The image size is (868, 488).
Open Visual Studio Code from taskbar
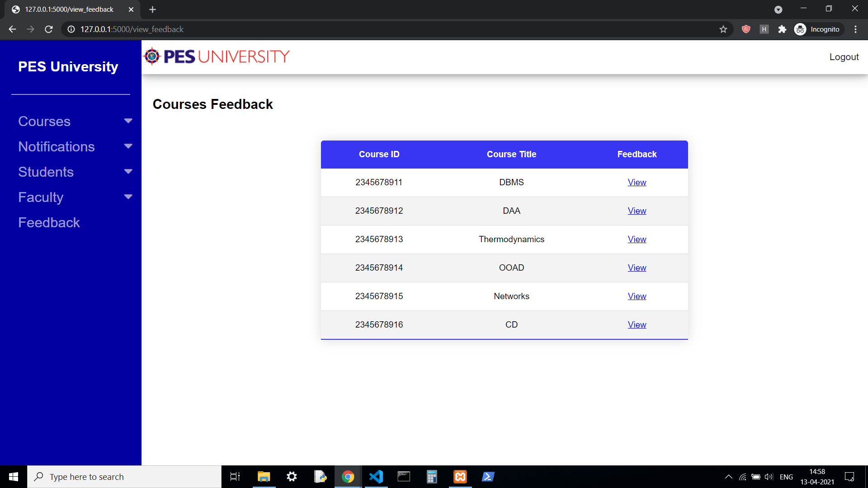tap(376, 477)
